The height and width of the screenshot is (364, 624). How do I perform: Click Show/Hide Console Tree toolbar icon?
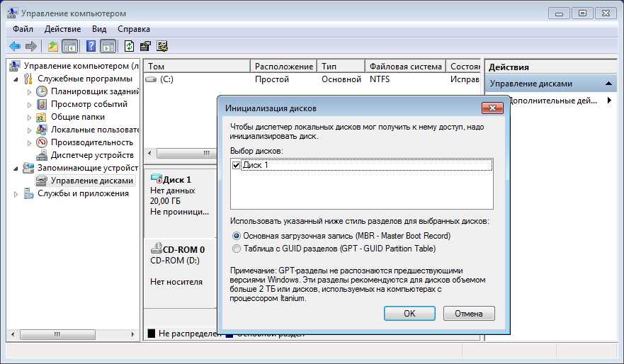[69, 47]
